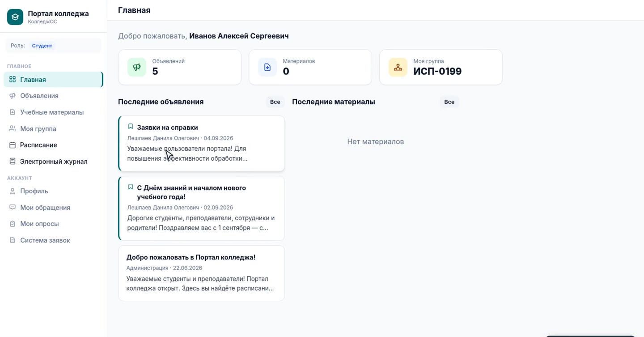Navigate to Моя группа in sidebar

[x=53, y=128]
